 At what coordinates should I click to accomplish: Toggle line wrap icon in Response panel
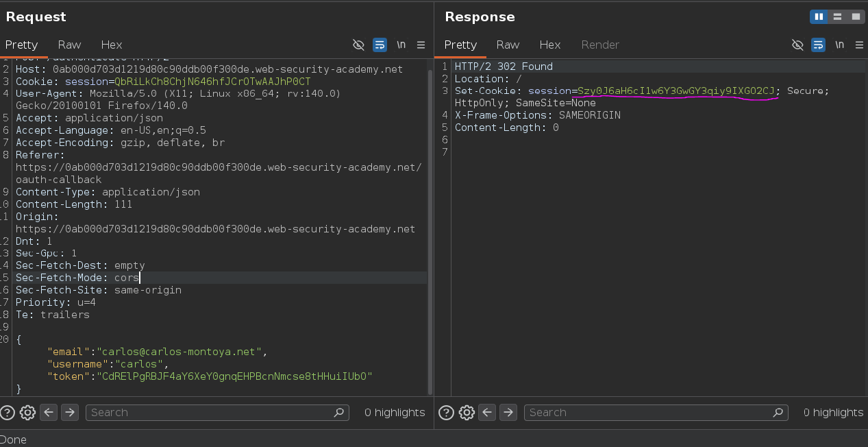[x=818, y=45]
